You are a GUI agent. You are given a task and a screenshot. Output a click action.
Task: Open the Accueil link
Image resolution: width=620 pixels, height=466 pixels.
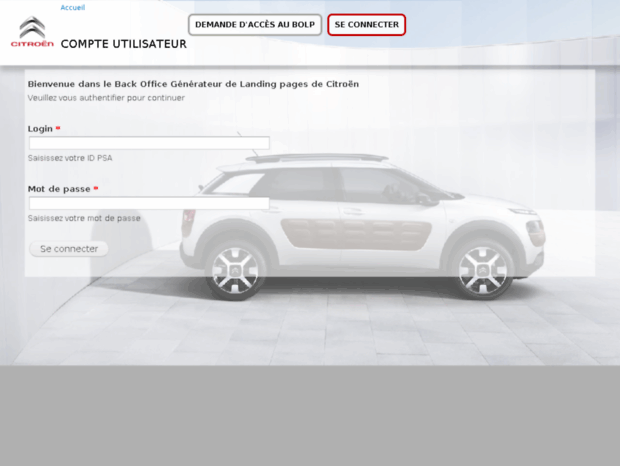tap(73, 8)
